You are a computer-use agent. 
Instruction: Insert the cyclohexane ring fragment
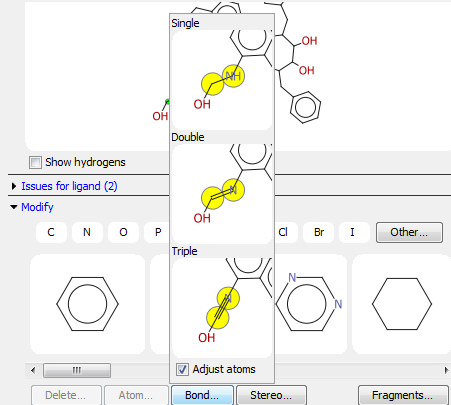[x=402, y=304]
